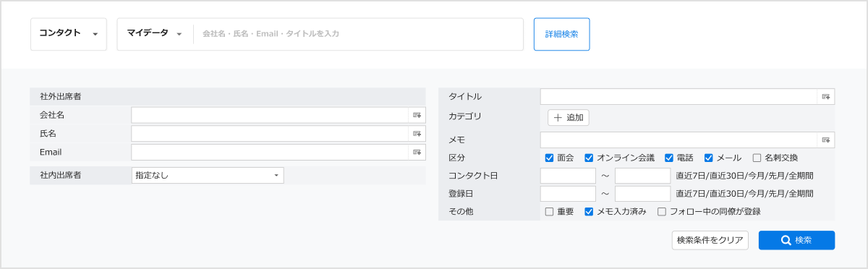
Task: Focus the main keyword search field
Action: click(359, 34)
